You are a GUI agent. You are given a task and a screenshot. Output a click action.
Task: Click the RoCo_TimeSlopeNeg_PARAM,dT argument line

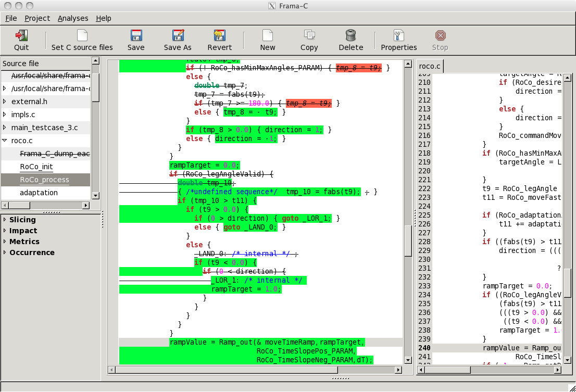pos(315,360)
